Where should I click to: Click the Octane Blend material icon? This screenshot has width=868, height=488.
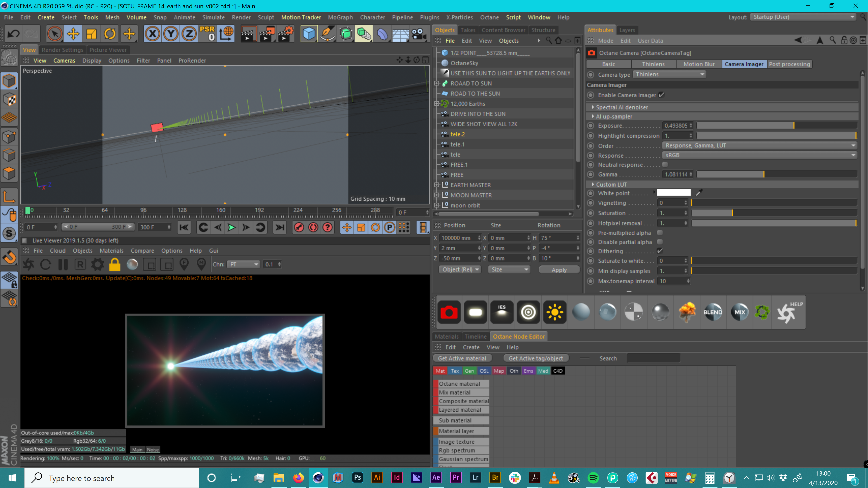[713, 312]
